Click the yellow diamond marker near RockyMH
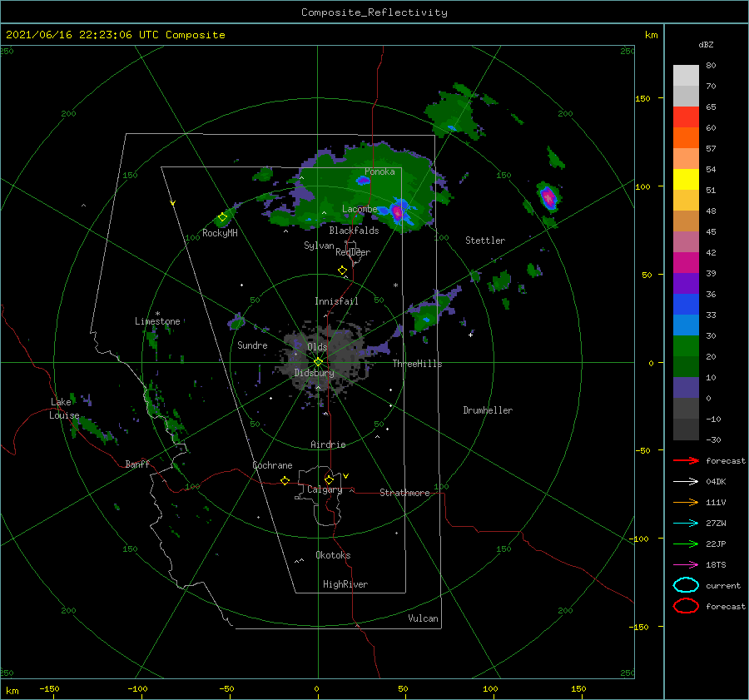 222,217
